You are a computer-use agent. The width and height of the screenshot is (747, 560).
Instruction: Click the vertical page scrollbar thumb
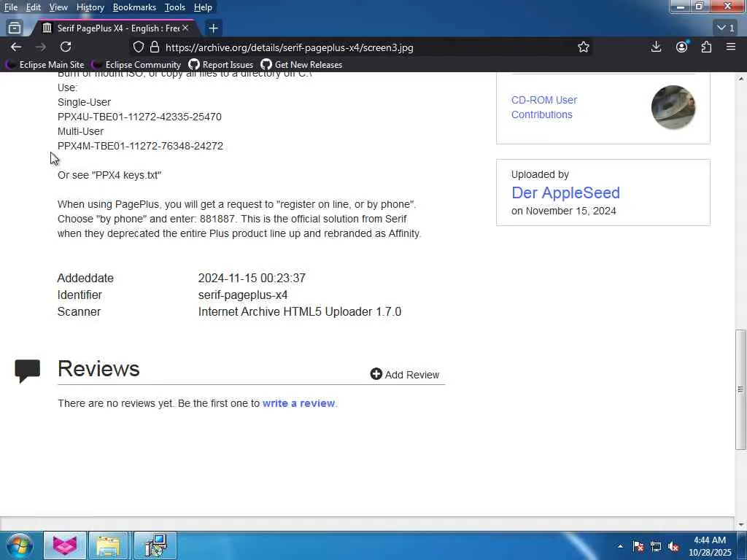click(740, 389)
